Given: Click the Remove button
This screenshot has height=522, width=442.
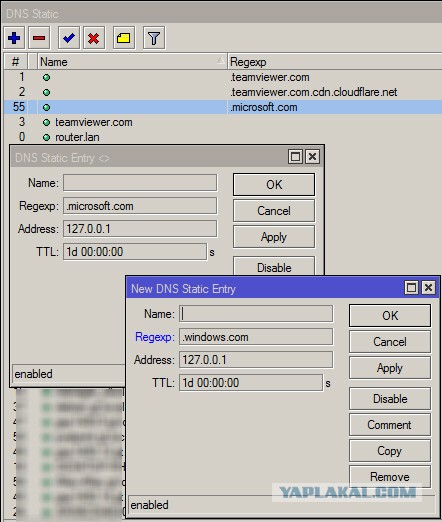Looking at the screenshot, I should (390, 477).
